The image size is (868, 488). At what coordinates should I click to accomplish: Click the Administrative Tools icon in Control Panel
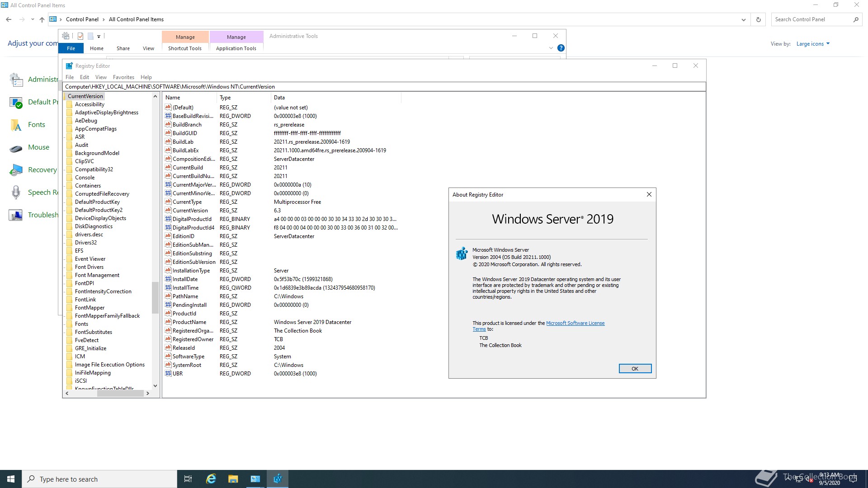(x=16, y=80)
